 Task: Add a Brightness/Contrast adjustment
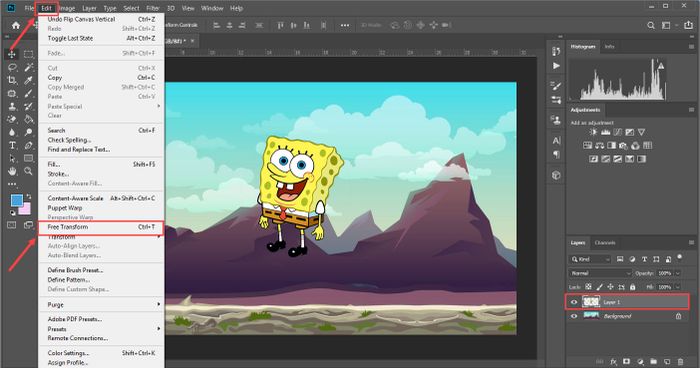[x=593, y=132]
